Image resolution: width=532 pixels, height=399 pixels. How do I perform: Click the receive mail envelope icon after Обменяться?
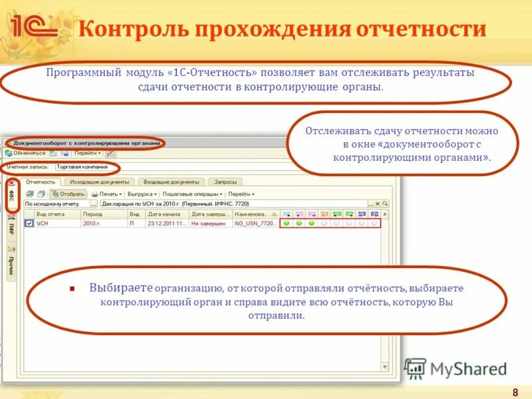coord(53,154)
